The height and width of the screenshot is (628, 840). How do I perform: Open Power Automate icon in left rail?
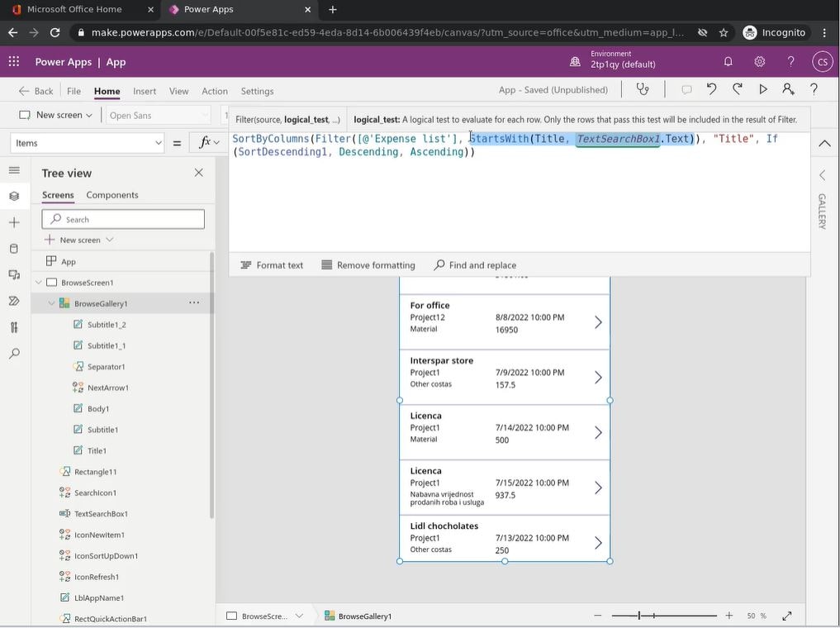pos(15,301)
